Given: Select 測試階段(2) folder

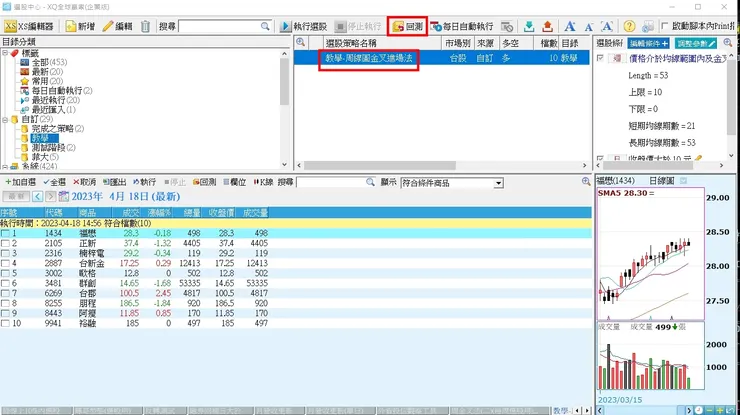Looking at the screenshot, I should click(53, 147).
